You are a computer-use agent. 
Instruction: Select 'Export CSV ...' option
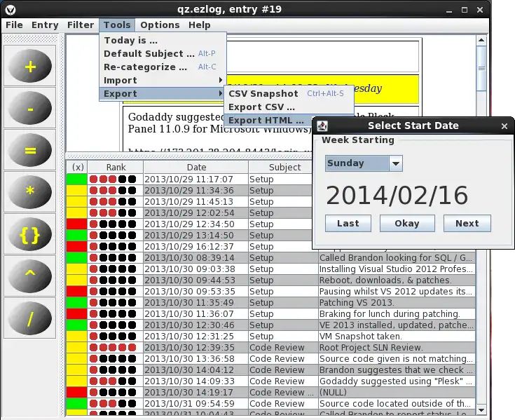289,107
